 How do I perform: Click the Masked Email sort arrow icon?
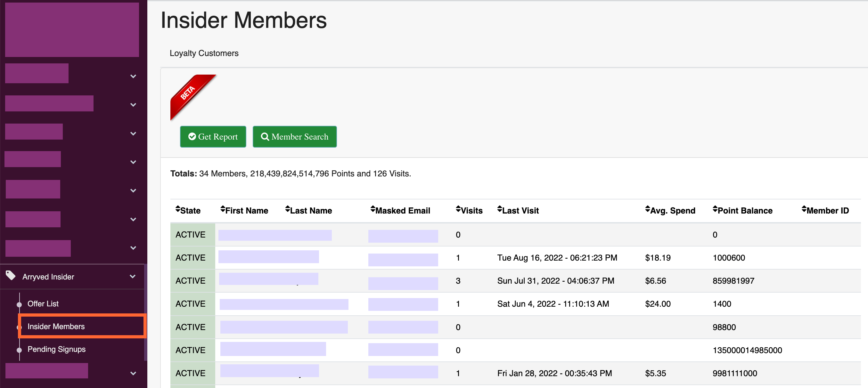point(373,209)
